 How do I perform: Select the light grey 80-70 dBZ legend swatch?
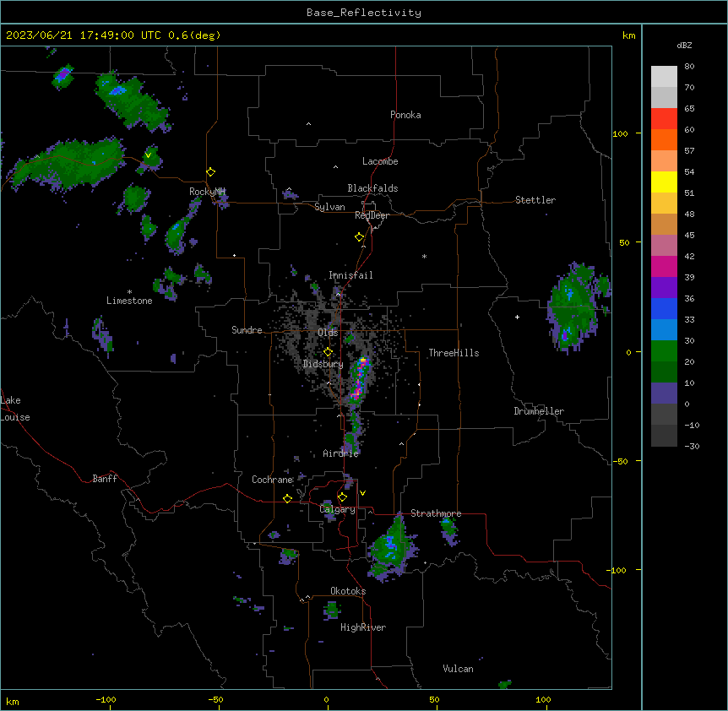click(664, 77)
